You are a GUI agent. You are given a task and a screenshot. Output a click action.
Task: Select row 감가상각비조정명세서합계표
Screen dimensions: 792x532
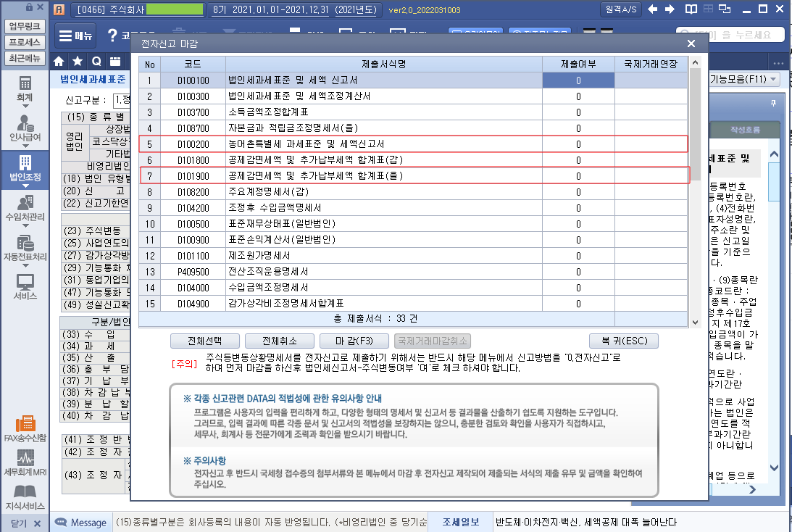(413, 304)
